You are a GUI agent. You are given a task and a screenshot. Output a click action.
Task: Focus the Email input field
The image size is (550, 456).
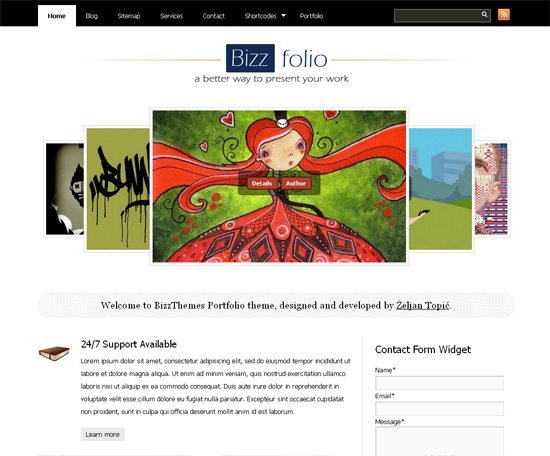coord(439,409)
